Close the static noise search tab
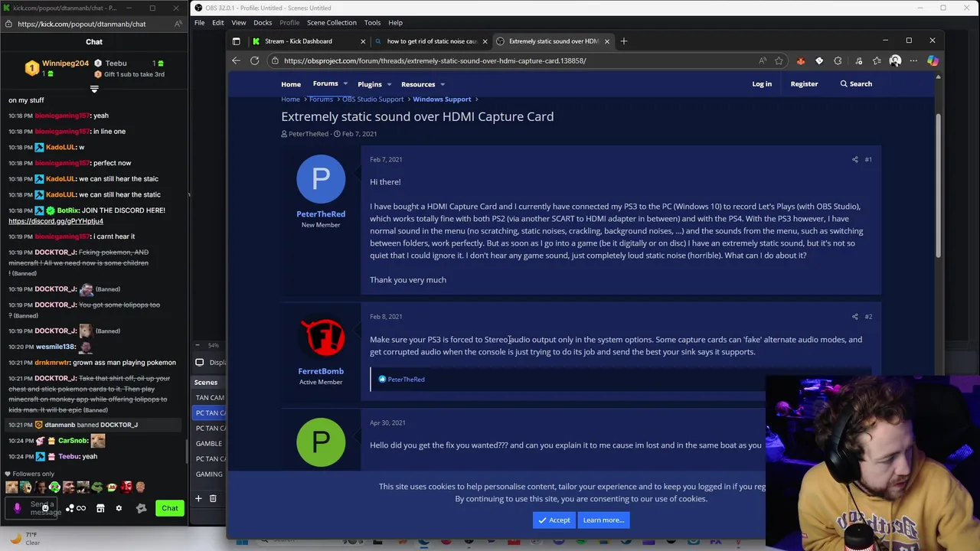The width and height of the screenshot is (980, 551). (x=485, y=41)
